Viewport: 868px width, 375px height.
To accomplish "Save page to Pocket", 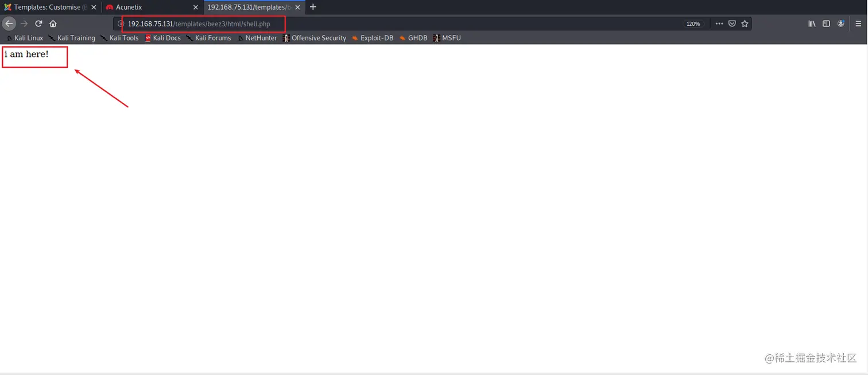I will (732, 24).
